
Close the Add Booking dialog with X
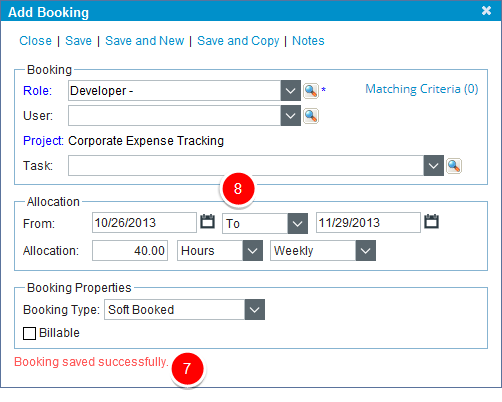[486, 11]
